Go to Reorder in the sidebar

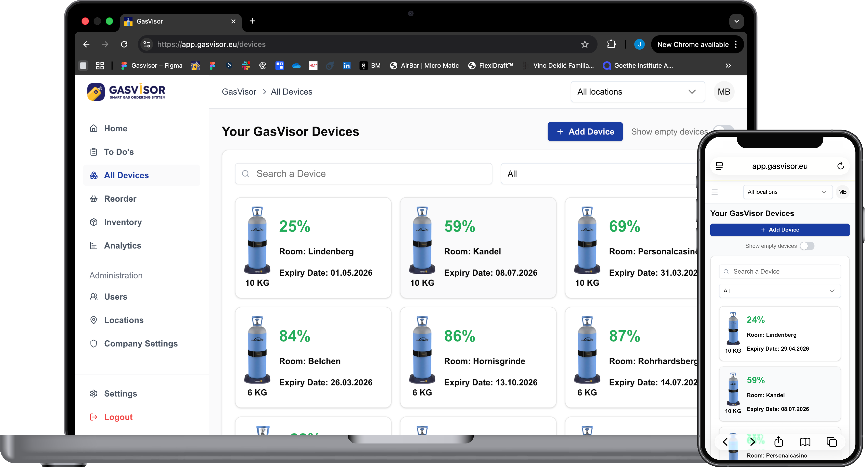point(120,199)
